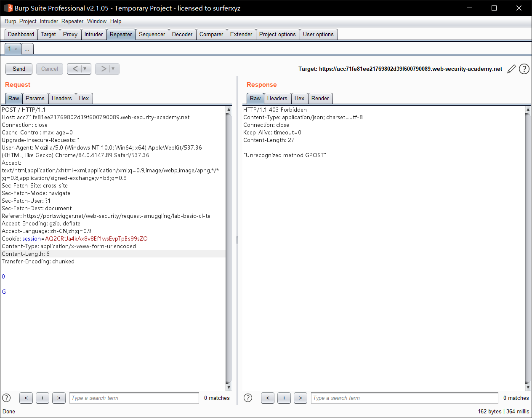Open the Burp menu
The height and width of the screenshot is (418, 532).
pyautogui.click(x=11, y=21)
